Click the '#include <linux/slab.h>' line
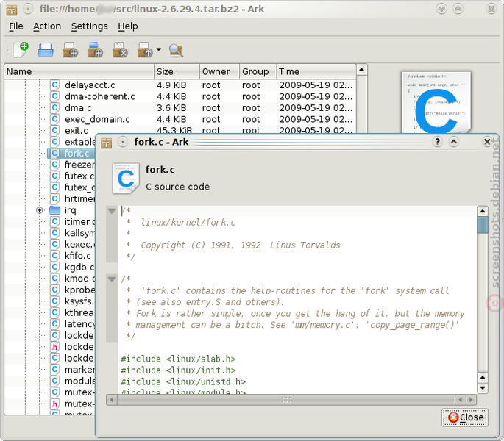Viewport: 504px width, 441px height. pyautogui.click(x=178, y=359)
